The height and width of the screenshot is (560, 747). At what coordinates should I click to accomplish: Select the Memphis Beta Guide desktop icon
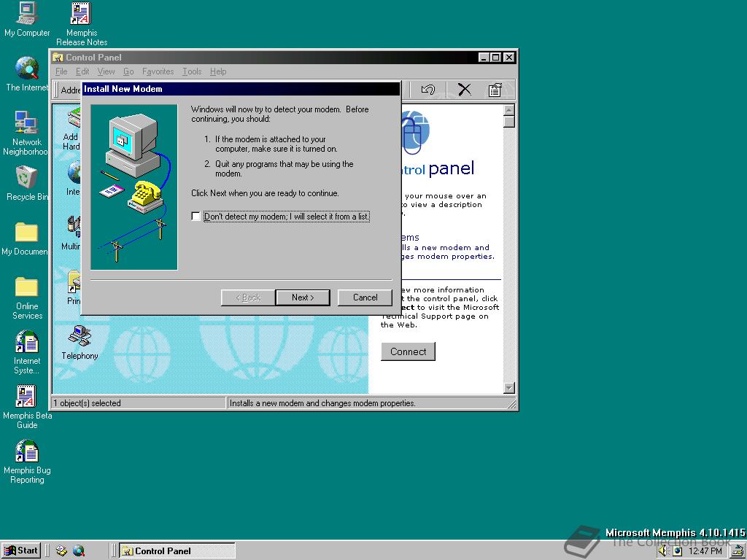click(x=27, y=407)
